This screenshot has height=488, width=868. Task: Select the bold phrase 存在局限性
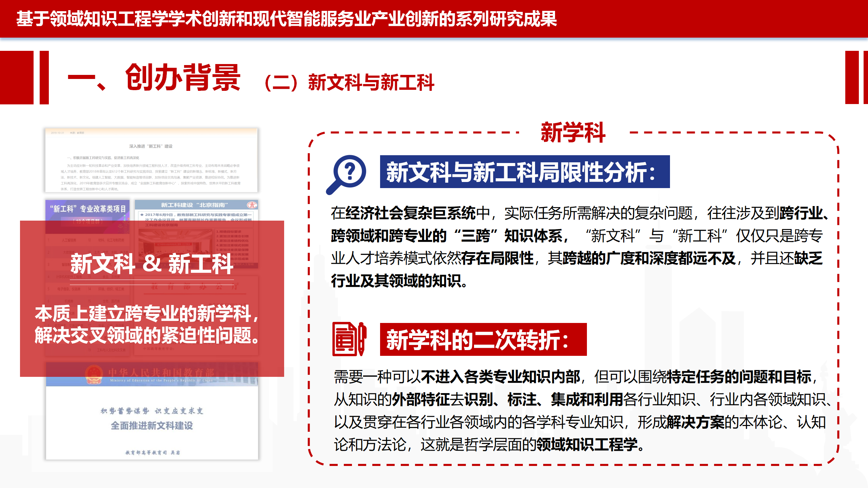[497, 258]
